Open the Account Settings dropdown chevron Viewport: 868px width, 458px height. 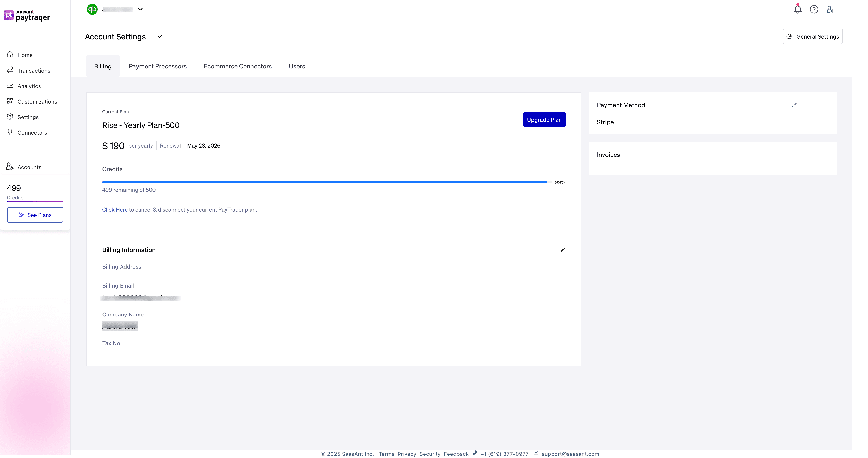(160, 36)
